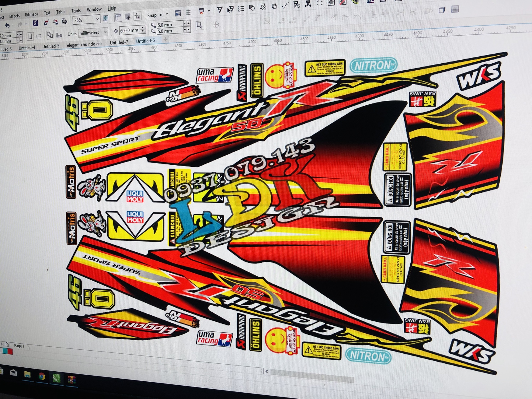The image size is (532, 399).
Task: Expand the Application launcher dropdown arrow
Action: [209, 11]
